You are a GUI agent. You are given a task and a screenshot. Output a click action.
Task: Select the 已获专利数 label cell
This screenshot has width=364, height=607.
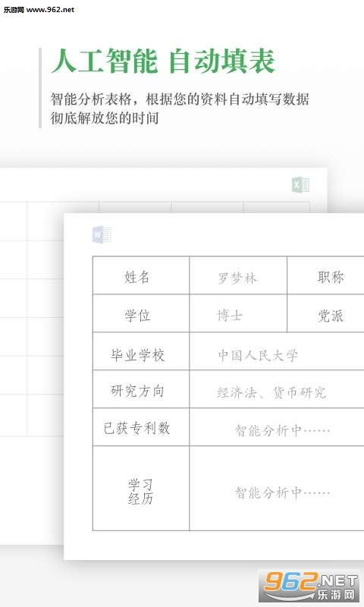coord(141,427)
